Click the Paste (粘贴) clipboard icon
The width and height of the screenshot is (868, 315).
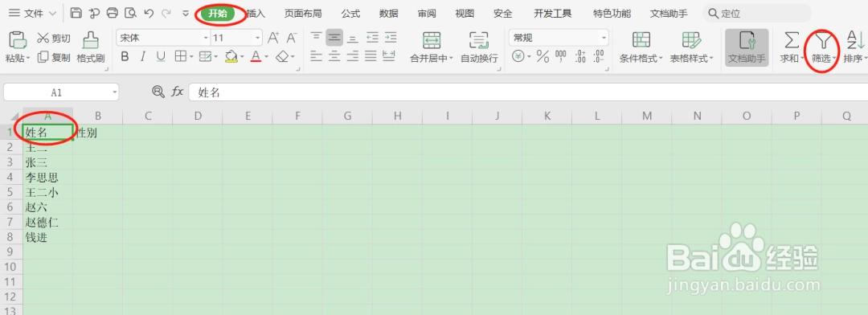18,40
